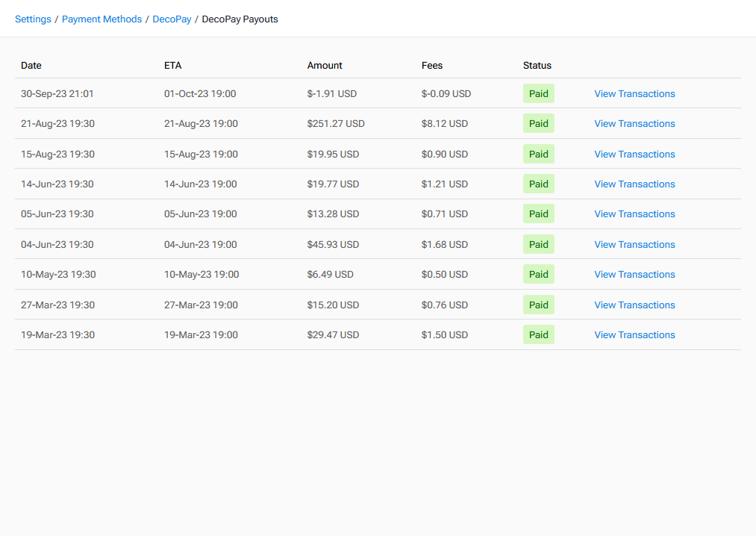Click the DecoPay Payouts breadcrumb text
This screenshot has width=756, height=536.
pos(240,19)
